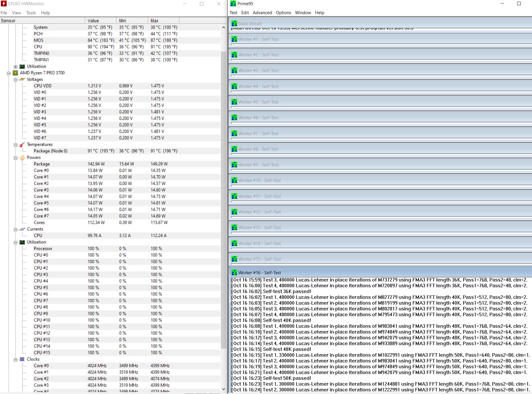Click the Main thread window icon in Prime95
Viewport: 532px width, 394px height.
pos(234,23)
